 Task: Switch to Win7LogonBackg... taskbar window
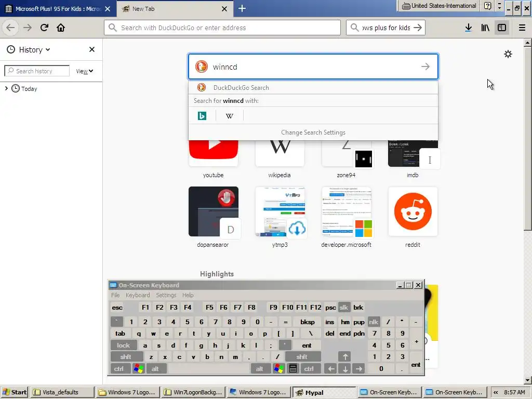coord(193,392)
